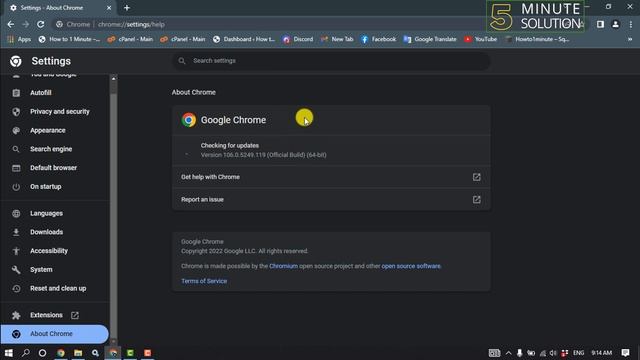
Task: Go to Appearance settings
Action: 47,130
